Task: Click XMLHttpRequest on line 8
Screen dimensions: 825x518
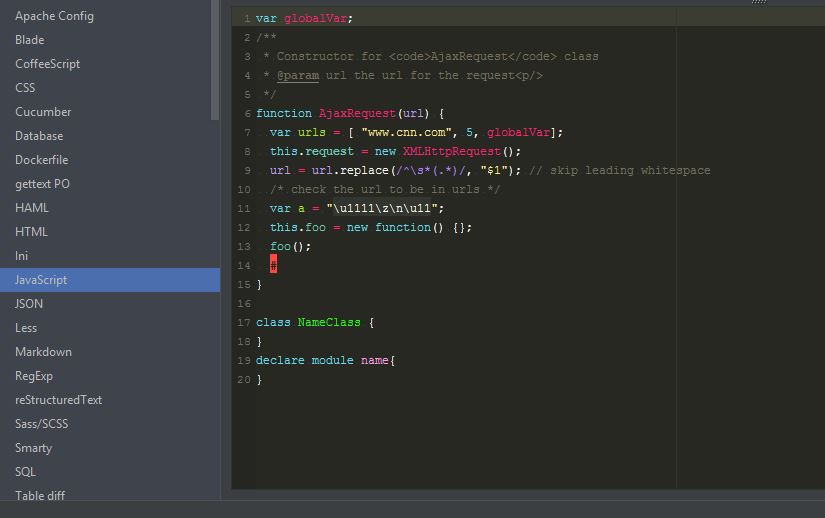Action: [x=451, y=151]
